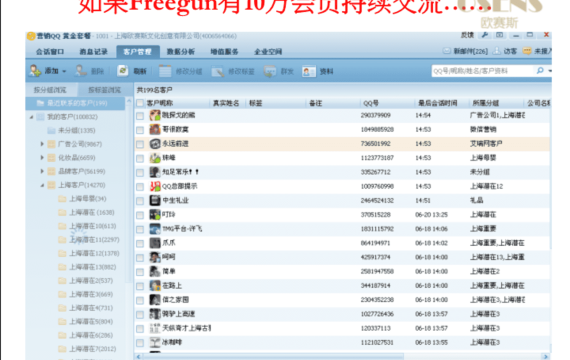Expand the 广告公司(9867) group
This screenshot has height=360, width=570.
tap(42, 144)
